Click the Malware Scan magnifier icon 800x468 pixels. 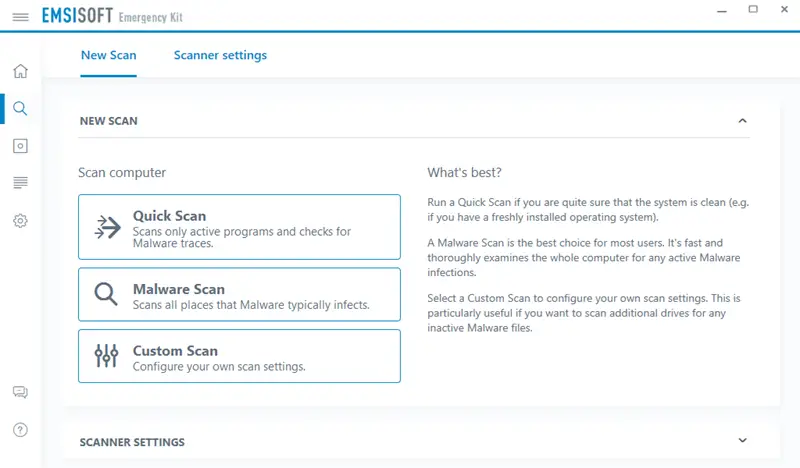coord(106,294)
